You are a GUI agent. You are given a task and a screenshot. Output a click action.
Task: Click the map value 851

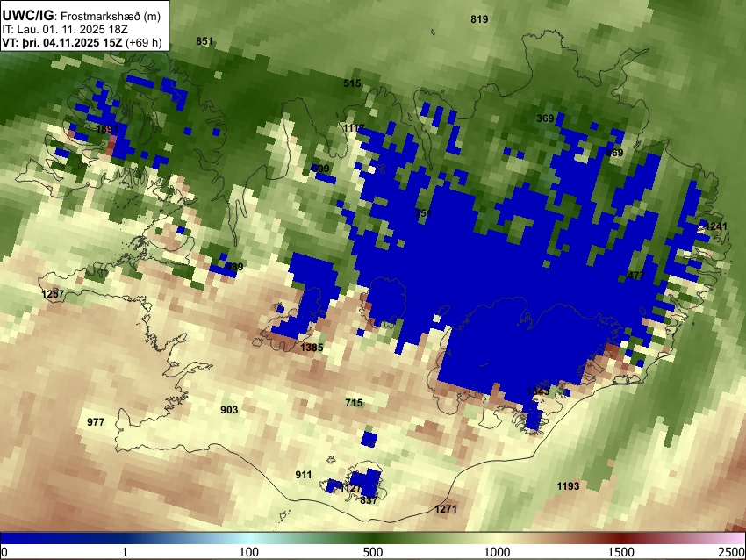[204, 41]
